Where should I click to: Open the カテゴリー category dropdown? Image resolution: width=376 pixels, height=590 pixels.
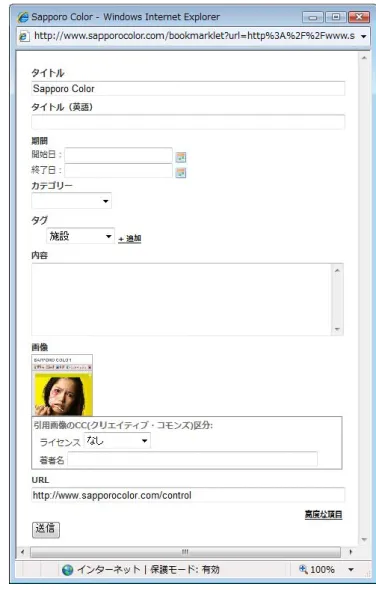(72, 201)
